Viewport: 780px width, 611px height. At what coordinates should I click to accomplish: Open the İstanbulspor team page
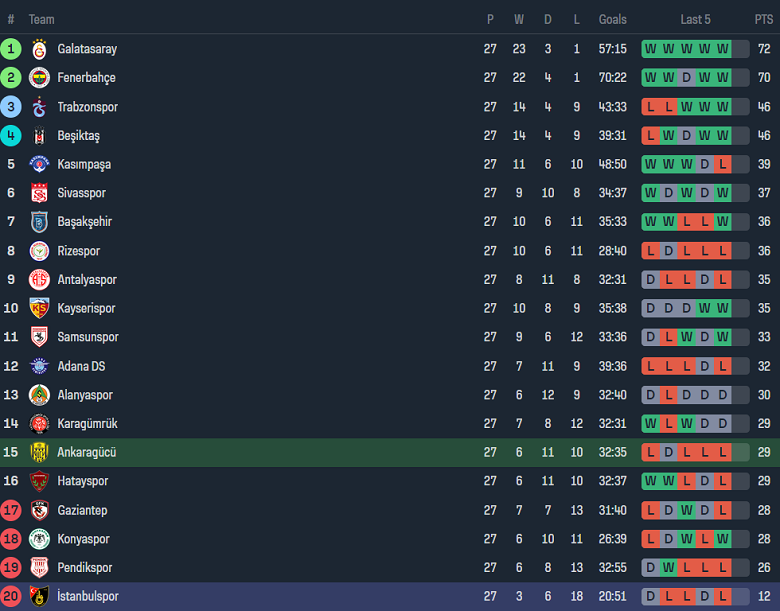tap(88, 597)
